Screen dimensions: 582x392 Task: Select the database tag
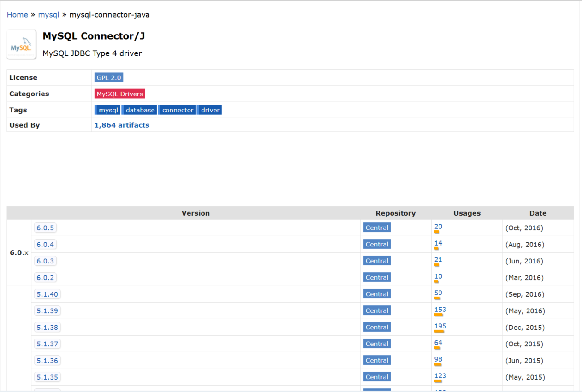[140, 110]
